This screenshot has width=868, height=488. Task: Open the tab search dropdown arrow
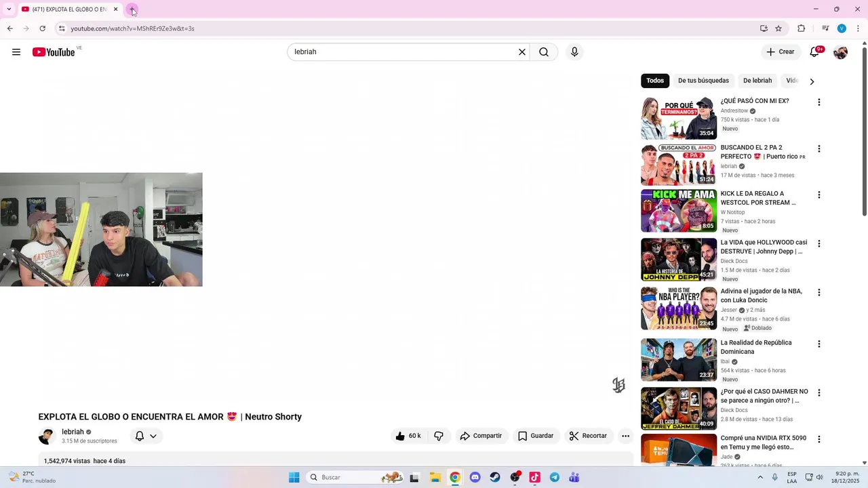coord(9,9)
